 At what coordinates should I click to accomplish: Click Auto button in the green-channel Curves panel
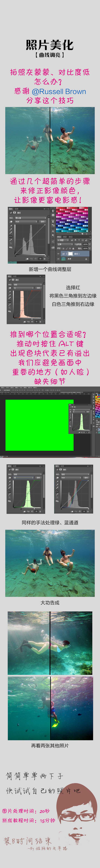[38, 477]
